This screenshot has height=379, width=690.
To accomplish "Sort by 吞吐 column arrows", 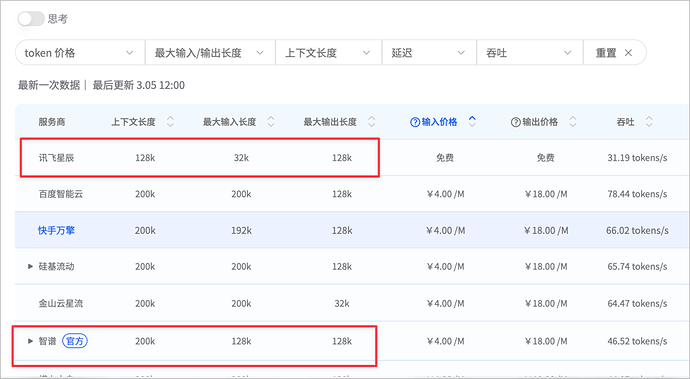I will point(649,122).
